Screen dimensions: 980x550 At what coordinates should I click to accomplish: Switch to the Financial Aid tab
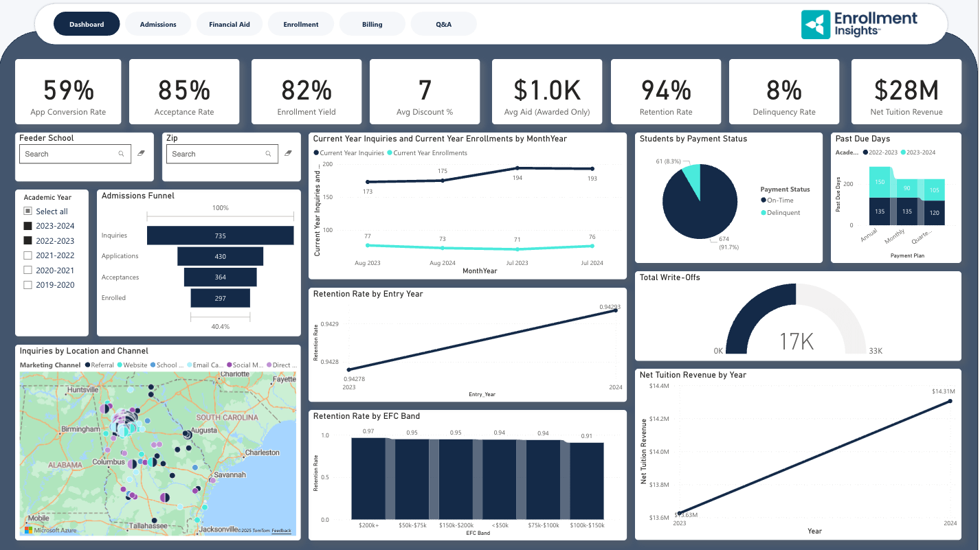coord(230,24)
